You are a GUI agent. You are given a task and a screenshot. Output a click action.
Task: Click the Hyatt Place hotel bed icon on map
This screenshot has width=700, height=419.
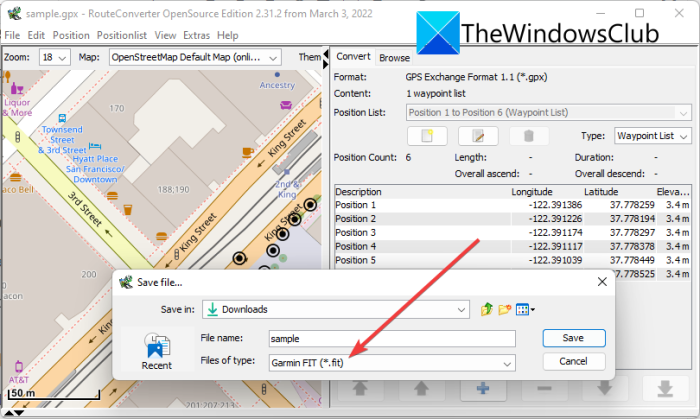95,145
